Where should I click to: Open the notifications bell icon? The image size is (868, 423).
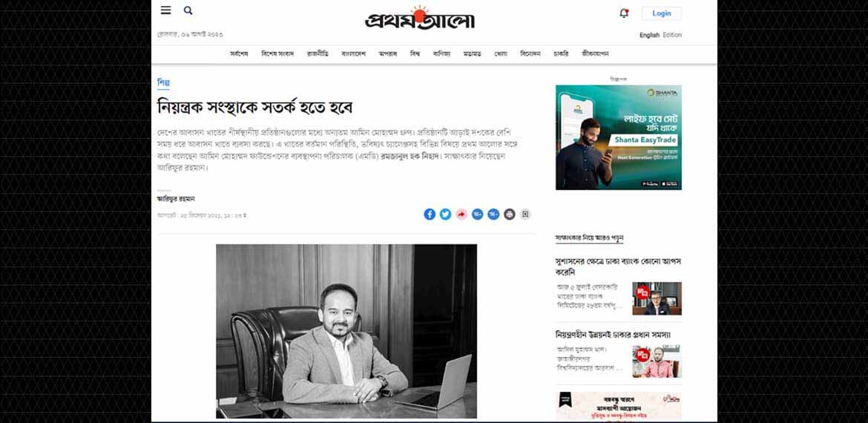pos(624,13)
